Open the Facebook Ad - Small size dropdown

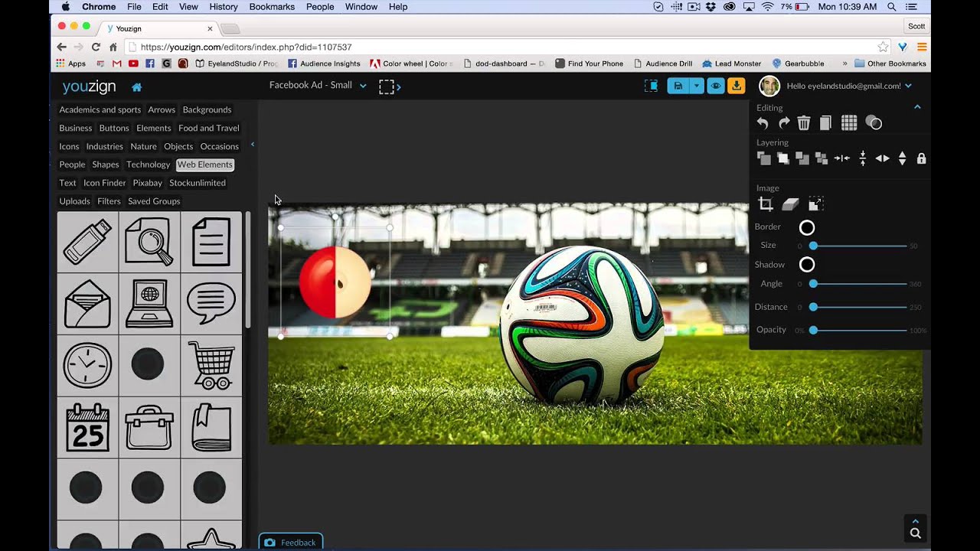click(318, 85)
